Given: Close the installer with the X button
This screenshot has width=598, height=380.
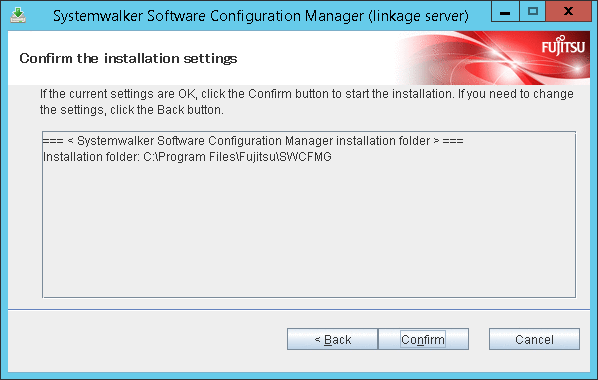Looking at the screenshot, I should pos(568,11).
